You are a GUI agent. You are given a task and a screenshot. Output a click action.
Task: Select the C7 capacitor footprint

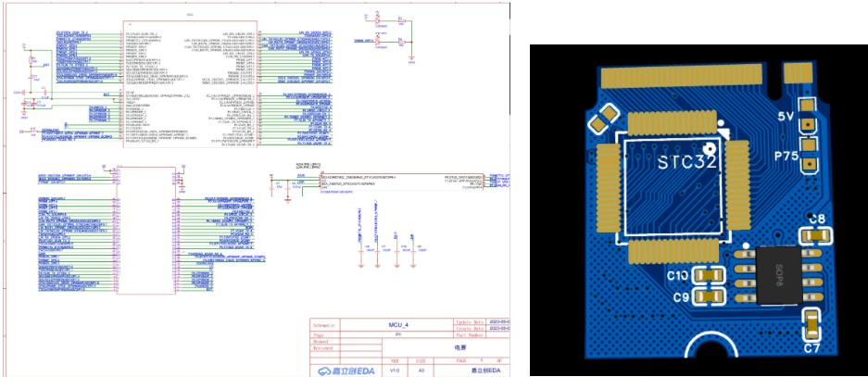click(812, 325)
